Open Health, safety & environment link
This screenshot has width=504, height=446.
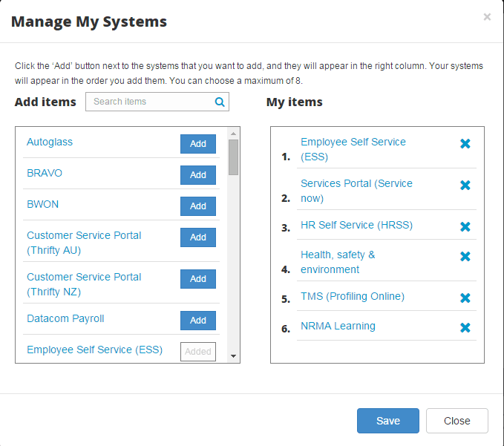(x=338, y=262)
